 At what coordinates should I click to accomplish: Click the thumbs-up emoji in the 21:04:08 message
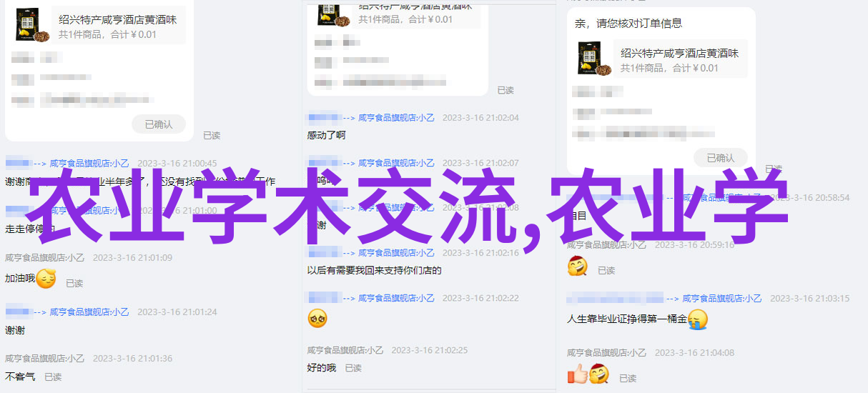point(577,374)
